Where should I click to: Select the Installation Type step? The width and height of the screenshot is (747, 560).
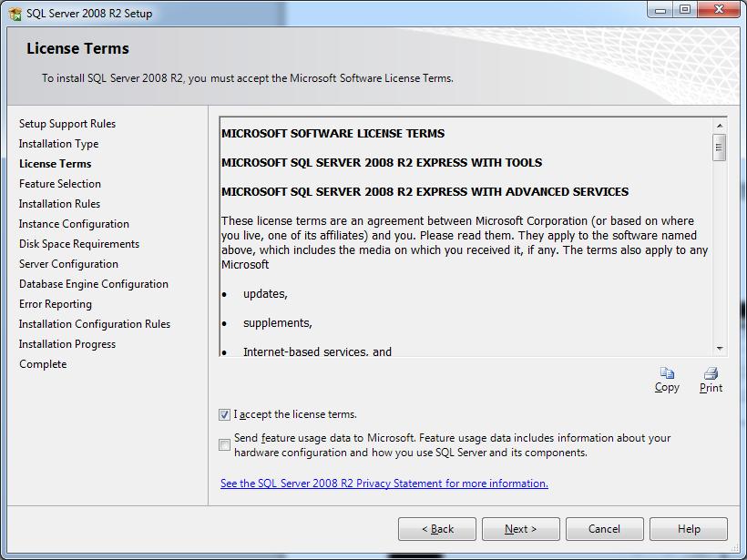(58, 144)
